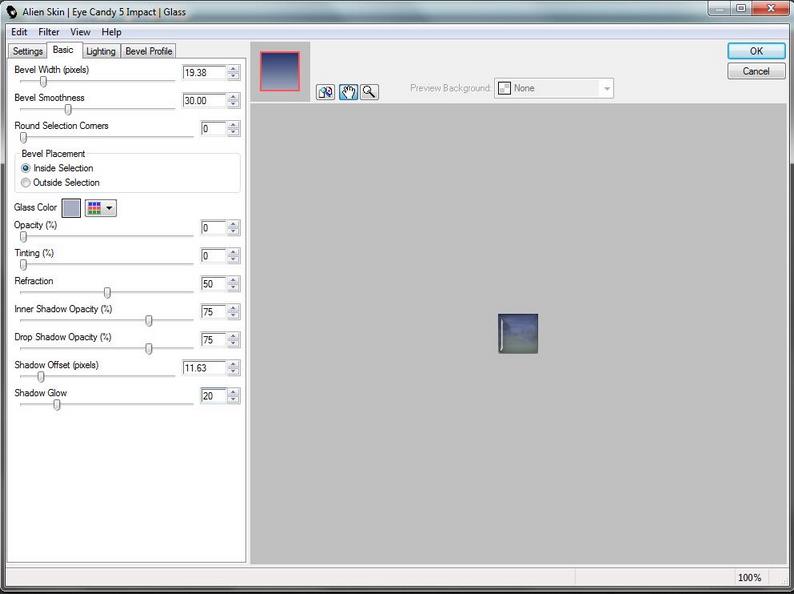Switch to the Bevel Profile tab
The height and width of the screenshot is (594, 794).
[149, 51]
